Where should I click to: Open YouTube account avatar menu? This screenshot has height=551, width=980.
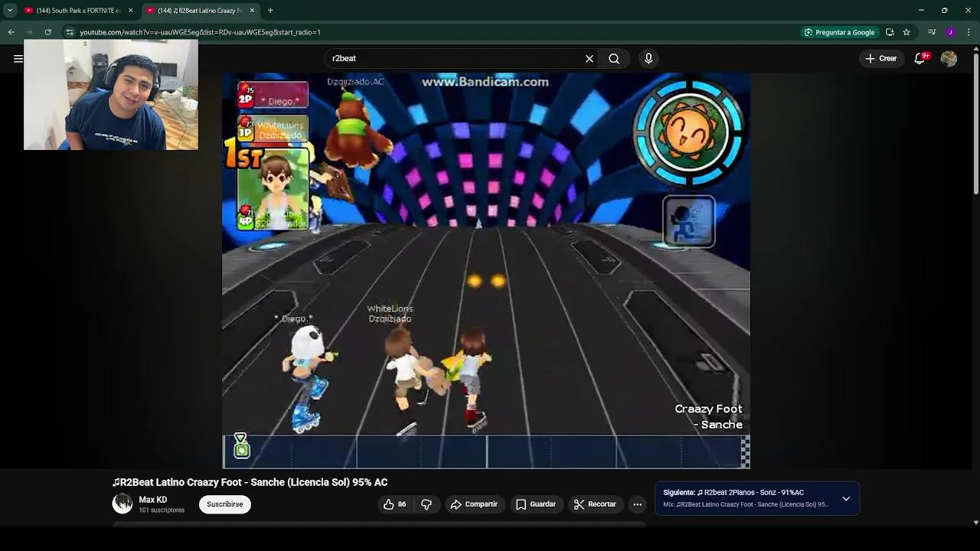click(949, 58)
